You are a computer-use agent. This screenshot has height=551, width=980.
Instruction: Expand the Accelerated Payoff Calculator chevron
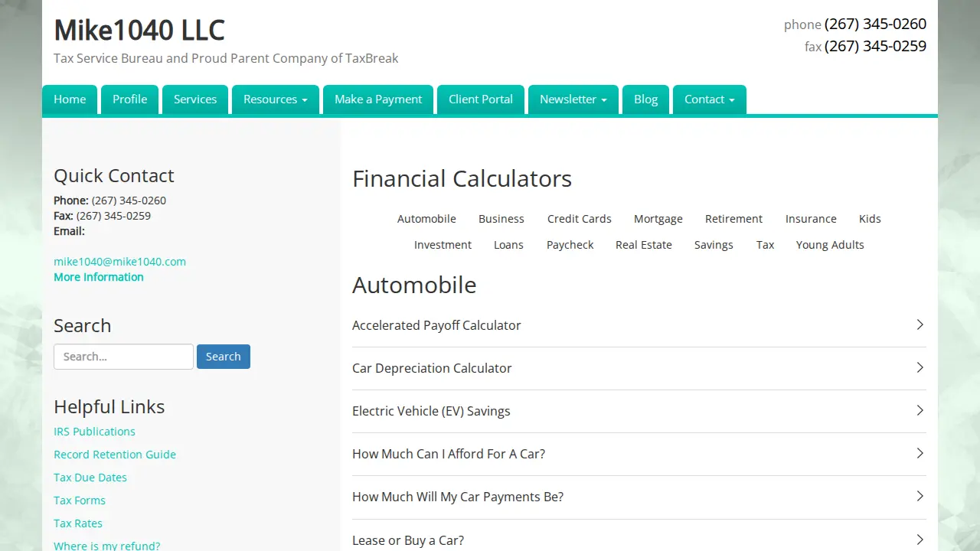[x=920, y=325]
